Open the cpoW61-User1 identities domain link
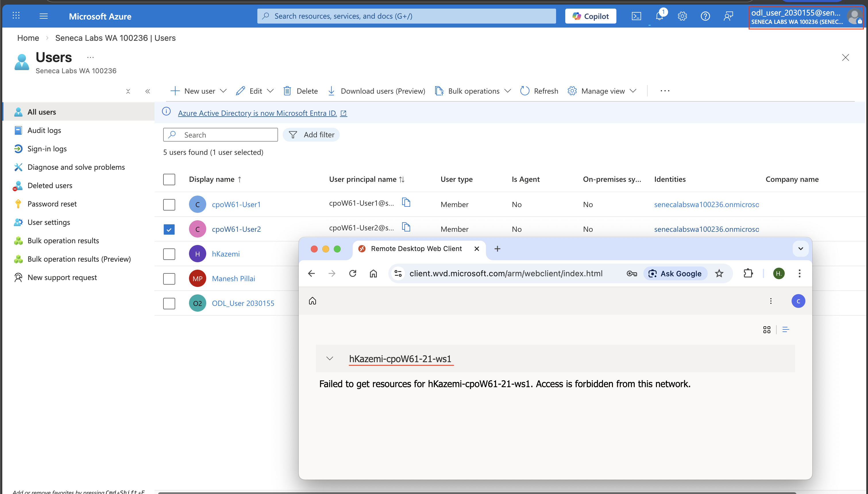 [707, 204]
